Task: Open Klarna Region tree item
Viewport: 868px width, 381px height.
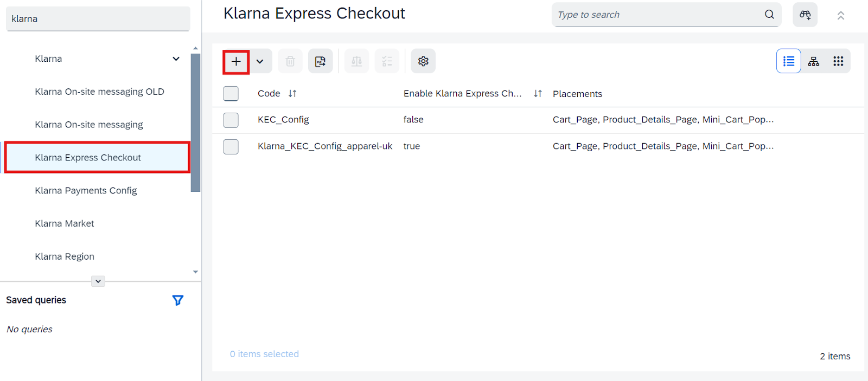Action: click(x=65, y=256)
